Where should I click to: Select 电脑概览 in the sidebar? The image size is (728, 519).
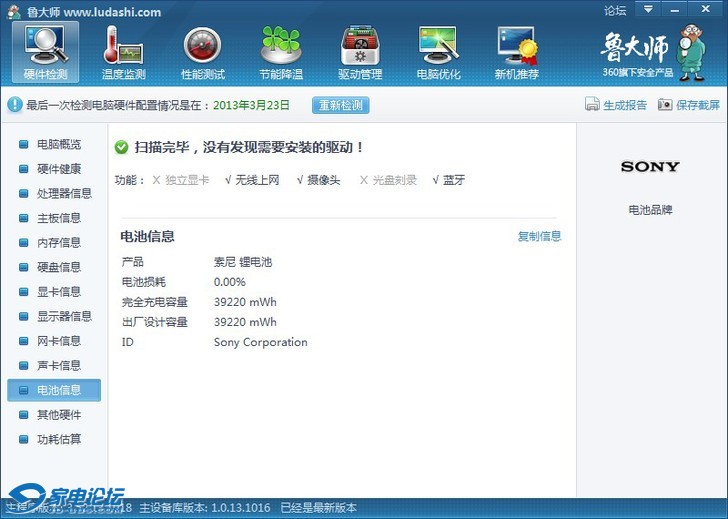click(x=58, y=145)
